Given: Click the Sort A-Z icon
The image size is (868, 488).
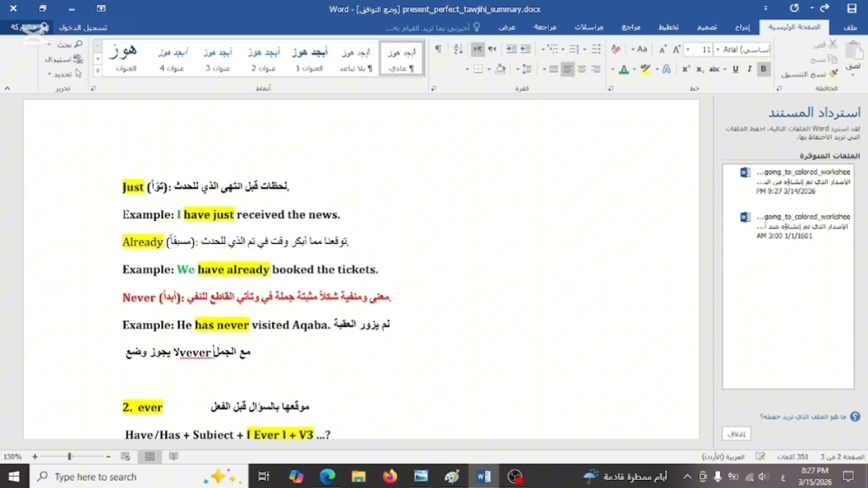Looking at the screenshot, I should [458, 49].
